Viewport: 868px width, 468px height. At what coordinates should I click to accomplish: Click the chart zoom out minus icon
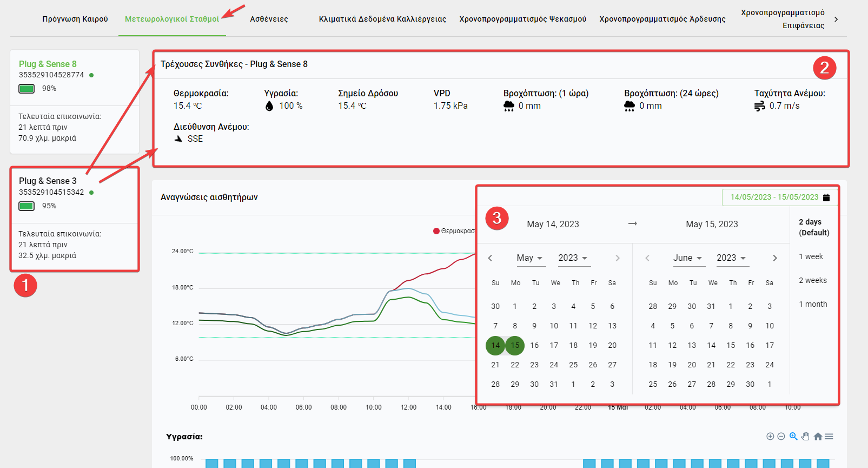(x=781, y=437)
